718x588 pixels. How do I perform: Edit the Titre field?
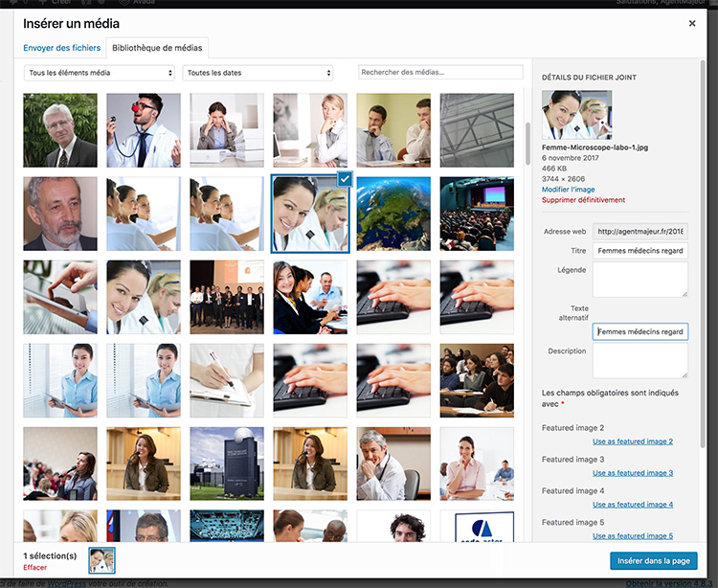click(x=640, y=251)
